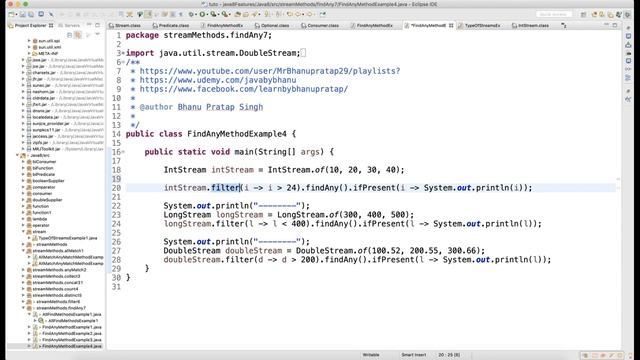Expand the folded import statement on line 3
The image size is (640, 360).
click(123, 53)
